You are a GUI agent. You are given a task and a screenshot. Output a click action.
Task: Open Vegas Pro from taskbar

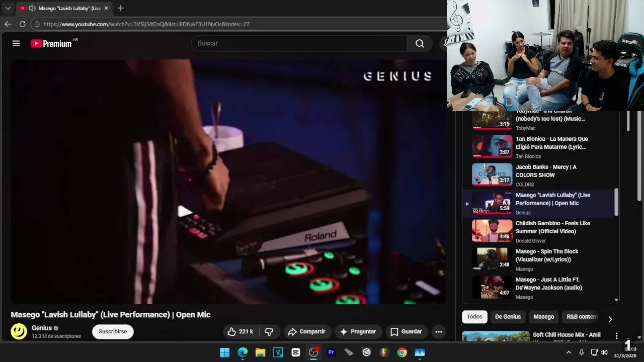278,352
